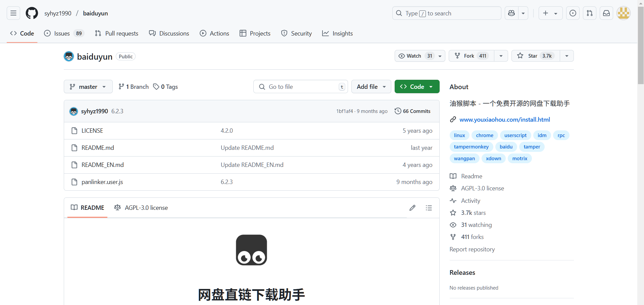
Task: Star the repository
Action: point(536,56)
